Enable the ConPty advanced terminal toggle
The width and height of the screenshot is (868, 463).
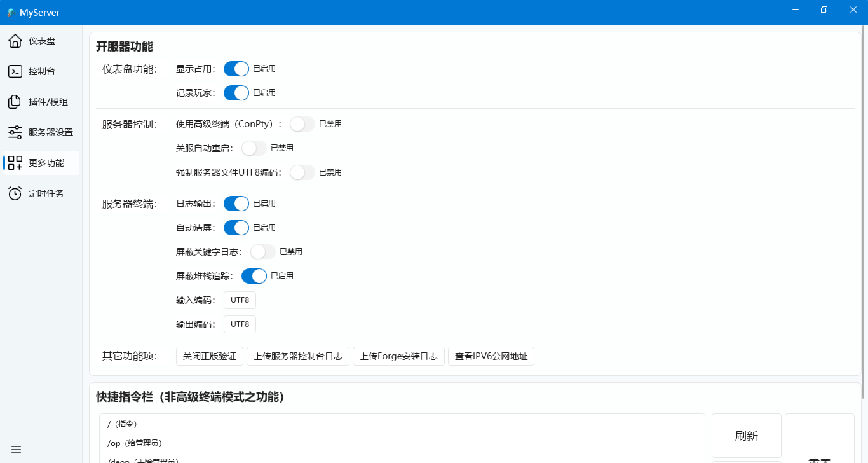pyautogui.click(x=302, y=124)
